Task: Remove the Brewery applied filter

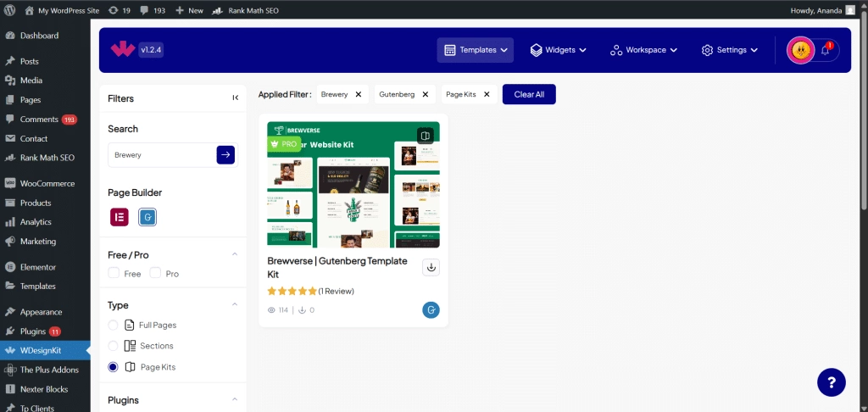Action: coord(359,94)
